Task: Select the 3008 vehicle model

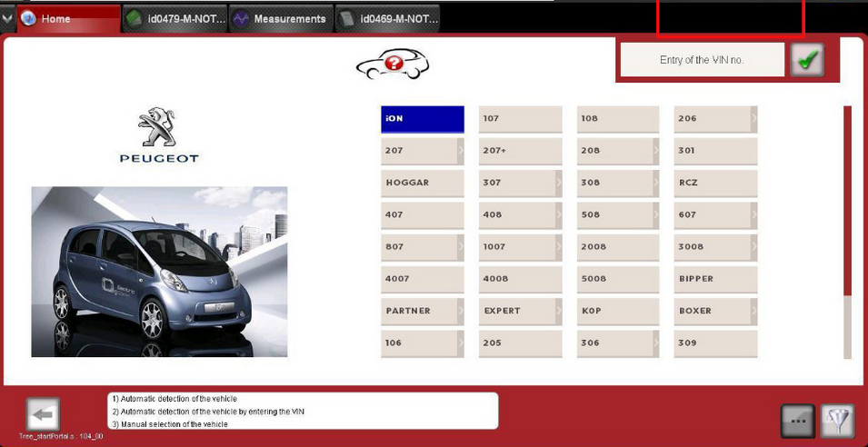Action: [x=715, y=247]
